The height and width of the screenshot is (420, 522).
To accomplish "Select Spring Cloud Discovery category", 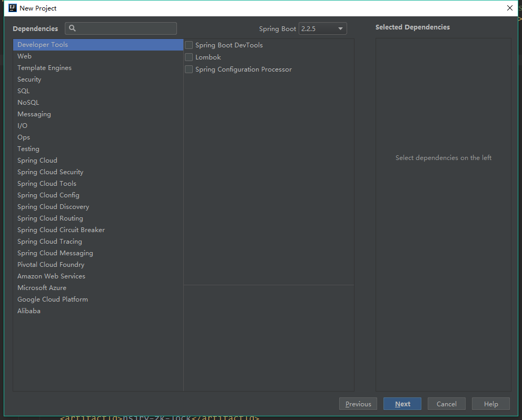I will tap(98, 207).
